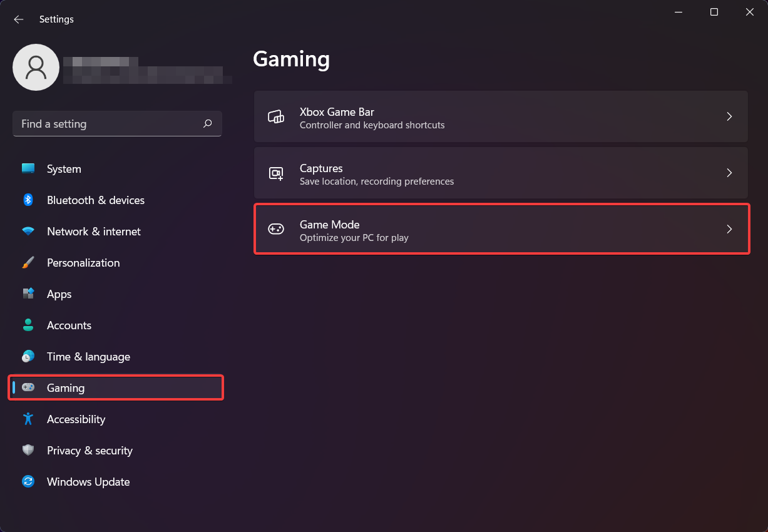Select Gaming in the sidebar menu
Screen dimensions: 768x532
tap(66, 388)
